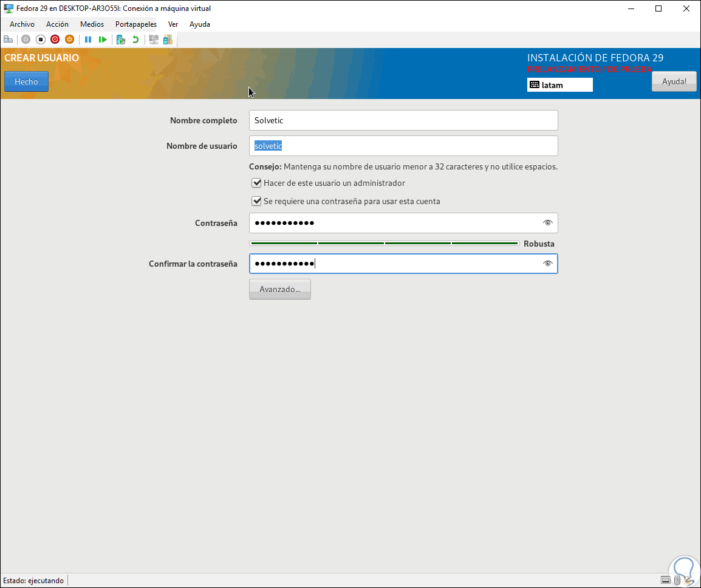Click 'INSTALACIÓN DE FEDORA 29' title

[x=595, y=58]
